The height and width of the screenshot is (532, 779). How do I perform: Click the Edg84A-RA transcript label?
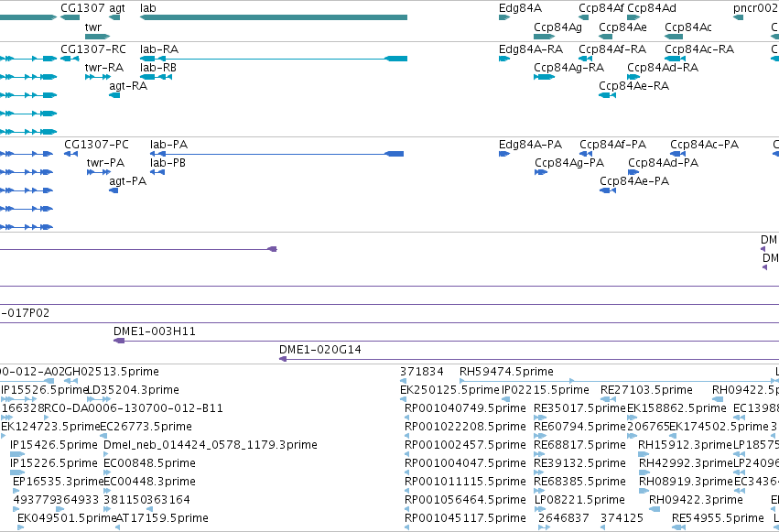point(531,49)
